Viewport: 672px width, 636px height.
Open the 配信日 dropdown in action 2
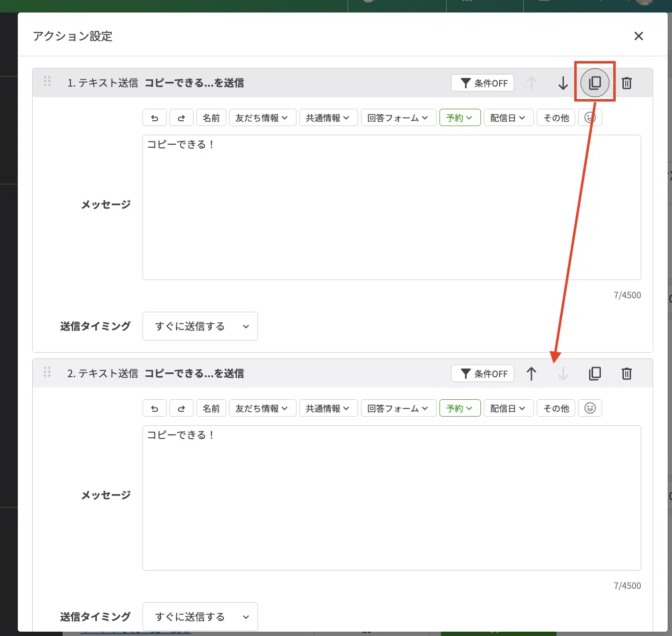pos(509,408)
